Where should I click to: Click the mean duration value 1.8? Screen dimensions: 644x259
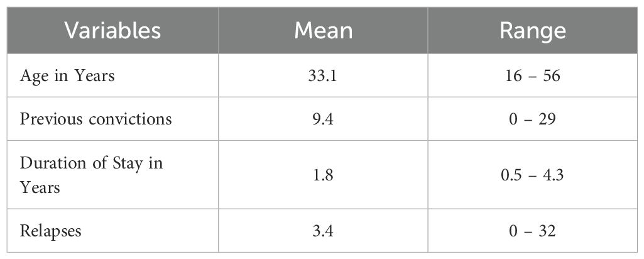tap(323, 175)
